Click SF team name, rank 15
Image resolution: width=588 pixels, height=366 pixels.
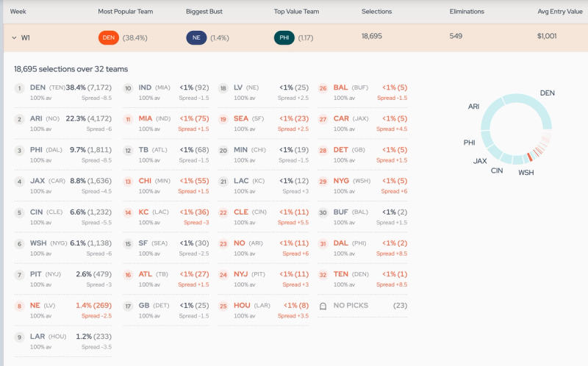[143, 243]
